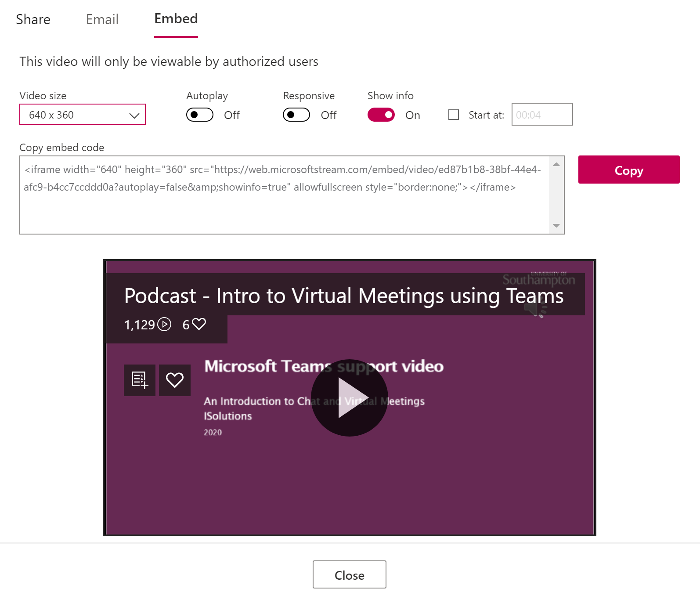700x603 pixels.
Task: Select the Embed tab
Action: [x=176, y=19]
